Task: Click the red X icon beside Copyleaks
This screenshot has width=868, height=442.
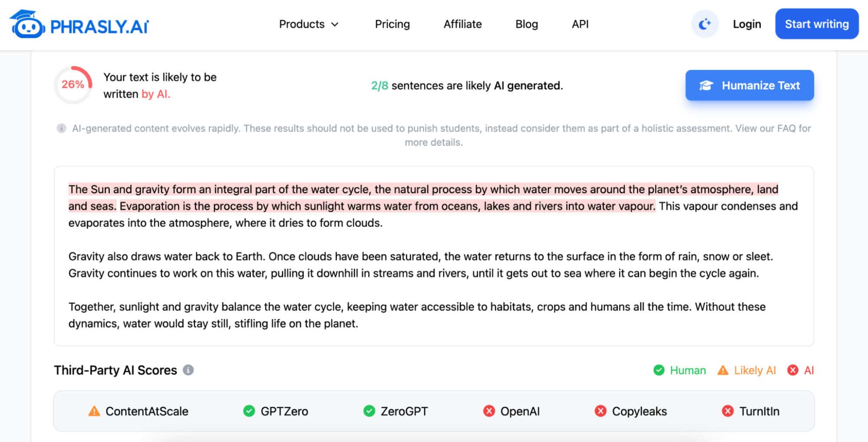Action: click(601, 411)
